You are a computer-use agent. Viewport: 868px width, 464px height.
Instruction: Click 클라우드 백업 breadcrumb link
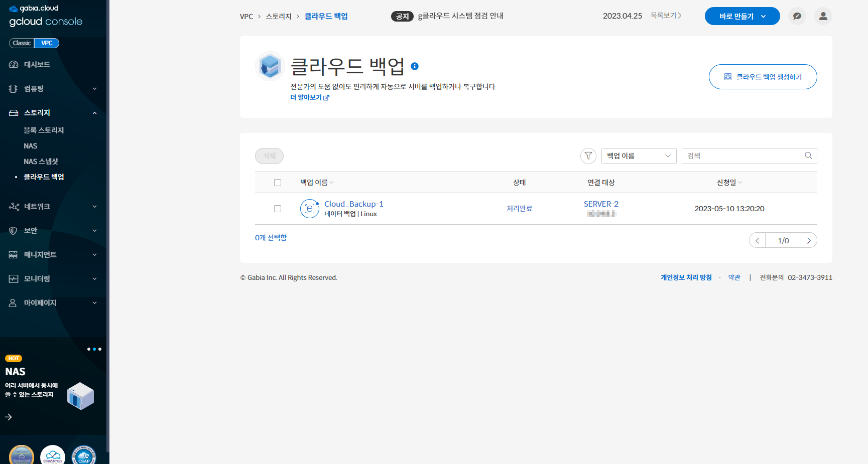pos(326,17)
